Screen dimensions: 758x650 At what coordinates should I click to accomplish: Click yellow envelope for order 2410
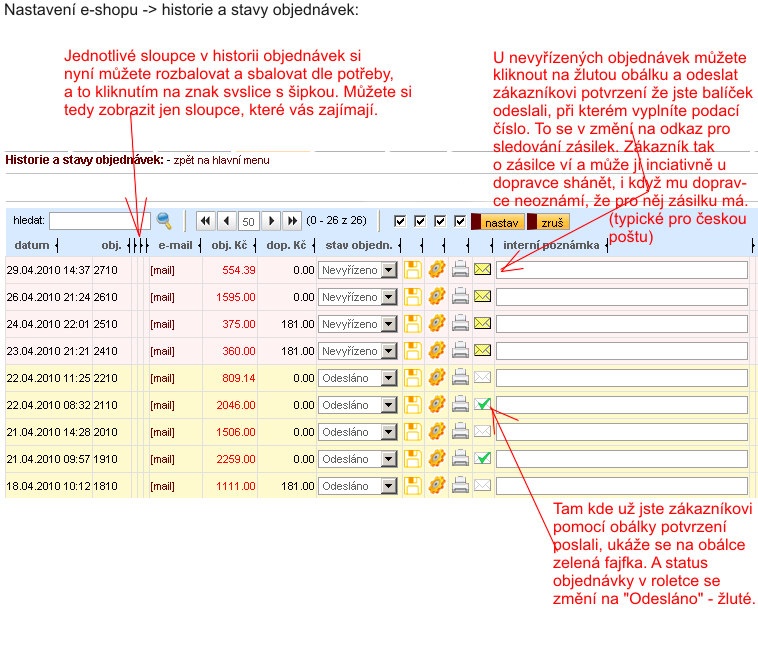[x=482, y=350]
